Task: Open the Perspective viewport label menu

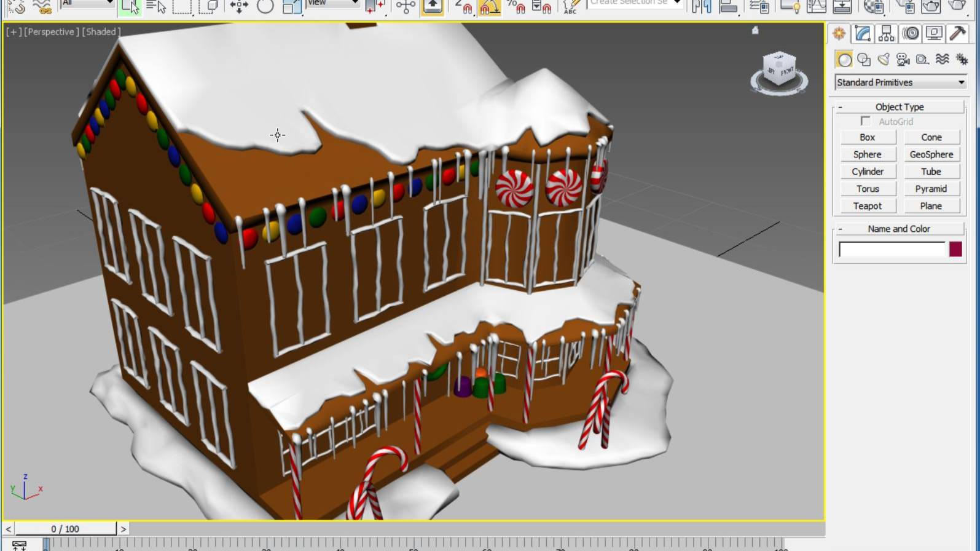Action: coord(51,31)
